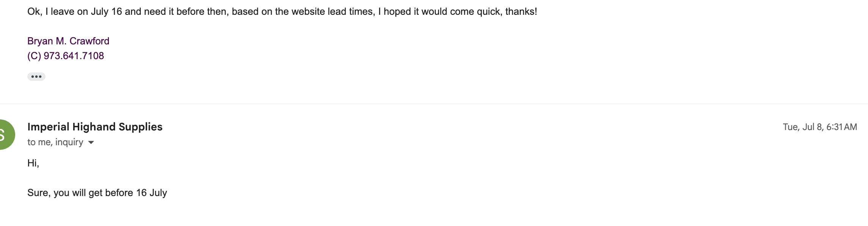Click timestamp Tue, Jul 8, 6:31 AM
This screenshot has height=226, width=868.
[820, 127]
